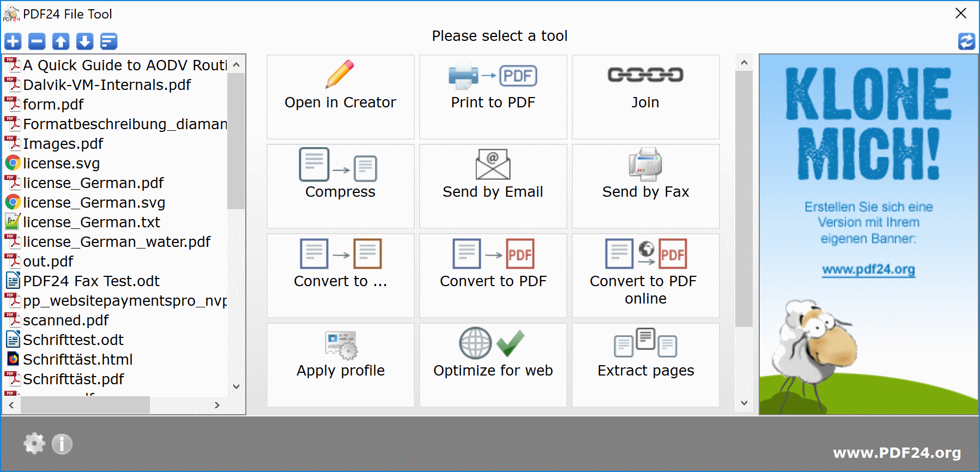Choose the Send by Email tool
The image size is (980, 472).
[x=493, y=186]
